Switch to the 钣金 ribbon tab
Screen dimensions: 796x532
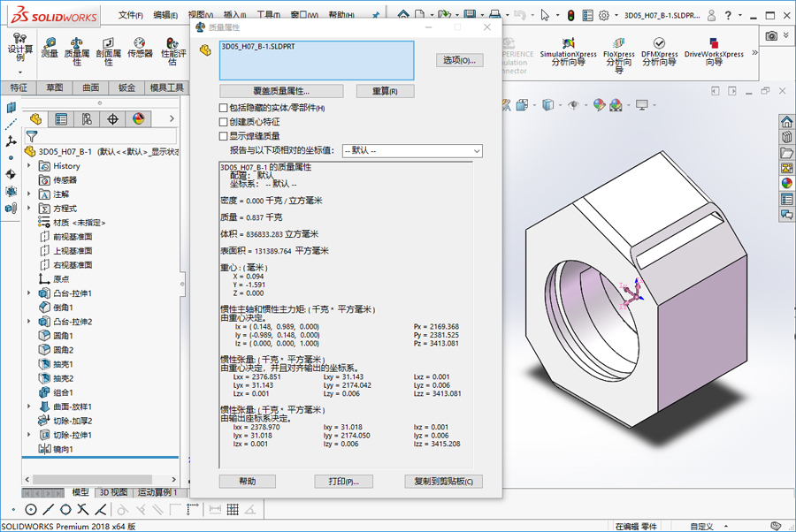tap(126, 87)
